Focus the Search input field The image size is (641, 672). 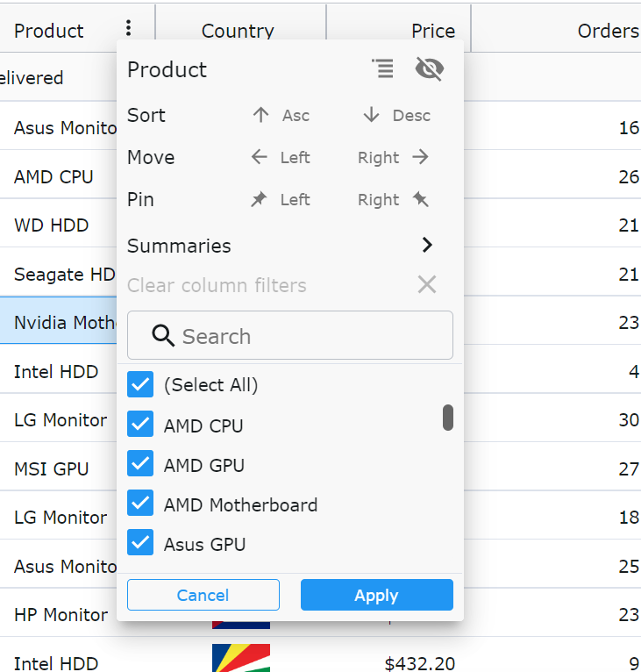[x=290, y=335]
